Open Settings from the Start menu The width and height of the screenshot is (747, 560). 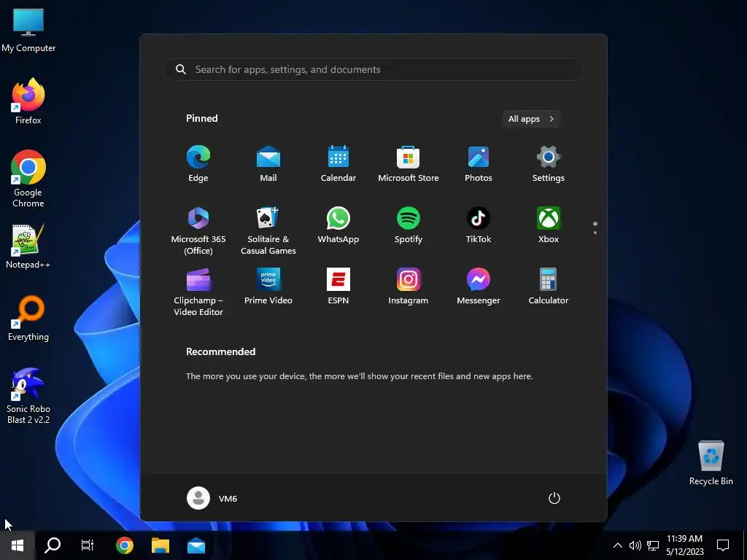549,163
